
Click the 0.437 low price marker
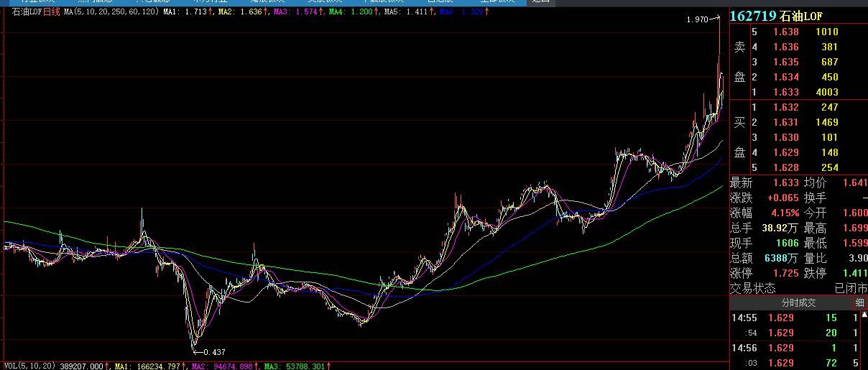(x=214, y=352)
